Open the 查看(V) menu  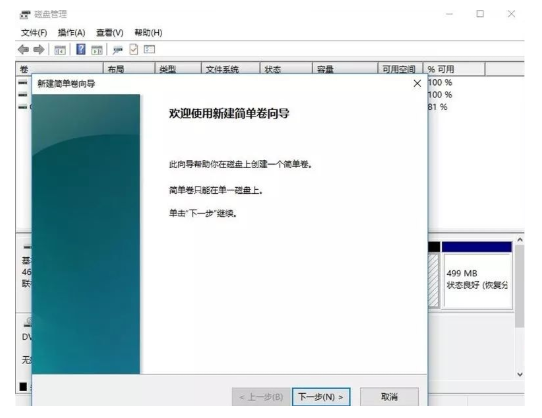[x=110, y=32]
